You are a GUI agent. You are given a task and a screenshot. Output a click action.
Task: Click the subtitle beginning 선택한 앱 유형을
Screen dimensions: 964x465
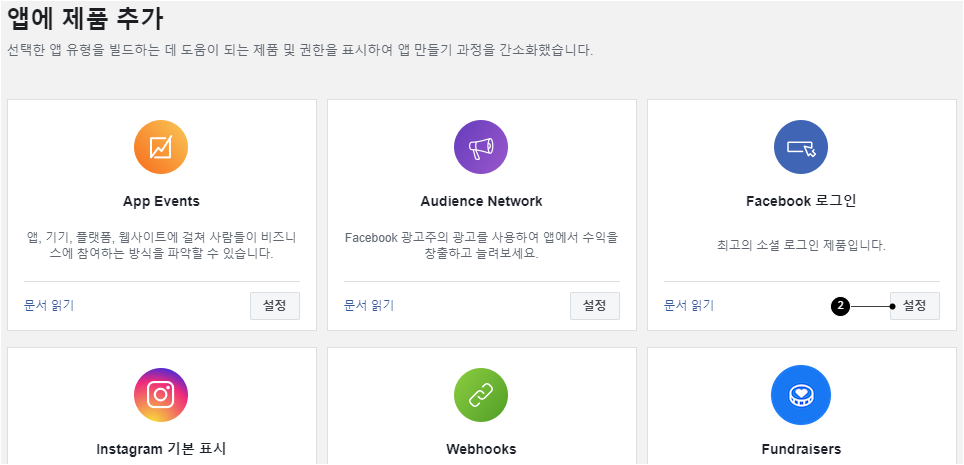(x=300, y=50)
